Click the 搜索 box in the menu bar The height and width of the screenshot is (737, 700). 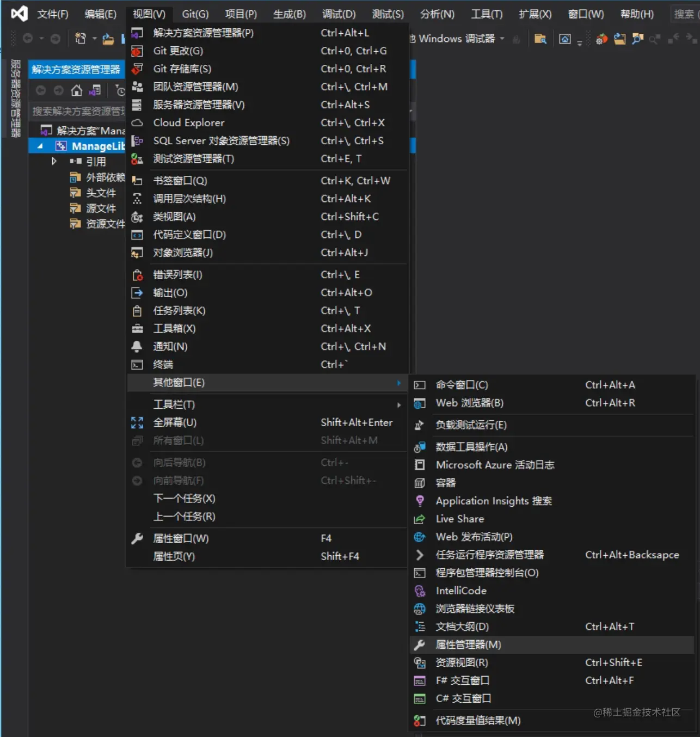[x=684, y=14]
